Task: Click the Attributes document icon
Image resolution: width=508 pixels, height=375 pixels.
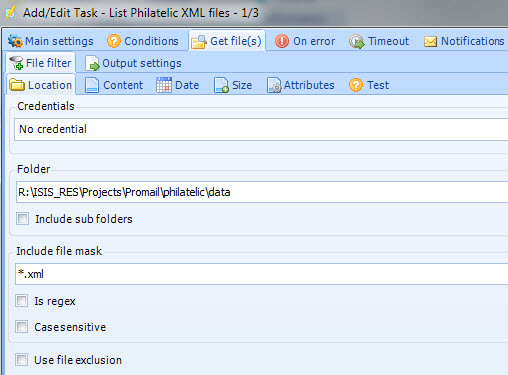Action: (x=274, y=85)
